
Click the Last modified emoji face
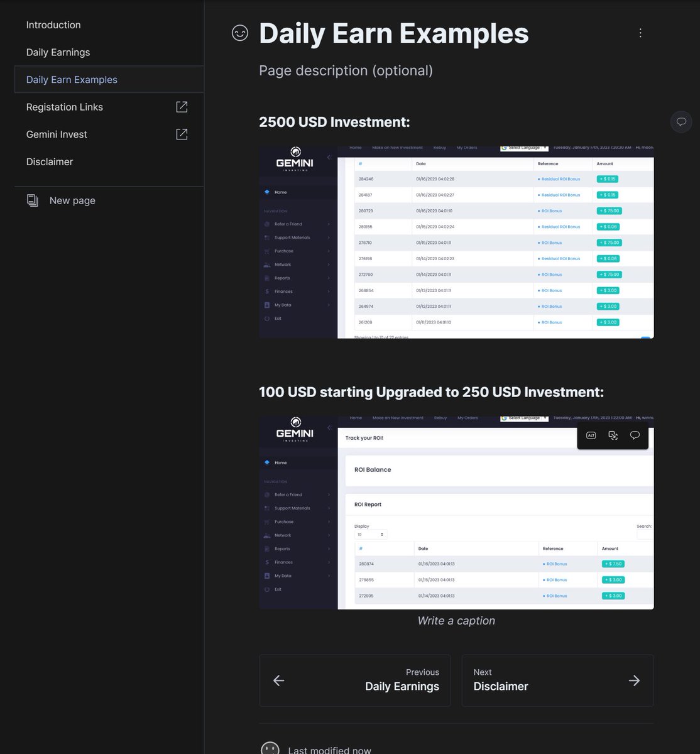click(270, 748)
